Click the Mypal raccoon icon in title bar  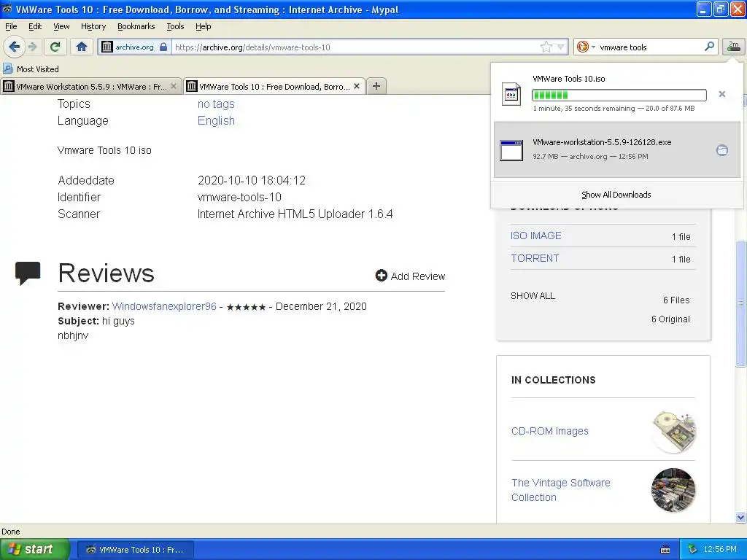tap(7, 9)
